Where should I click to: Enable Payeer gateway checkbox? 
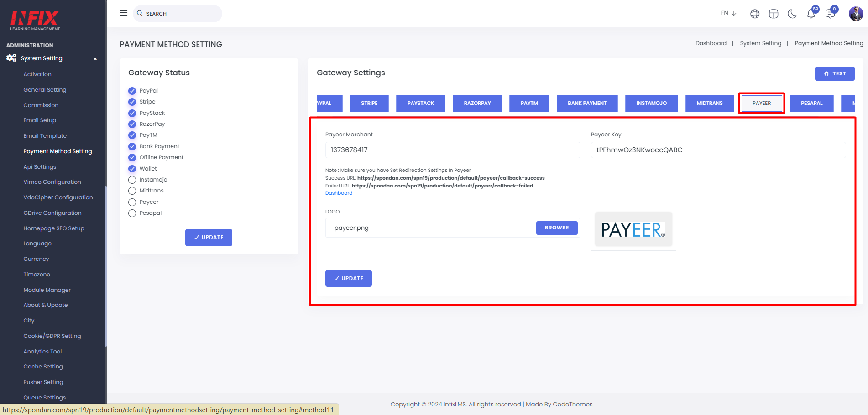(x=132, y=202)
